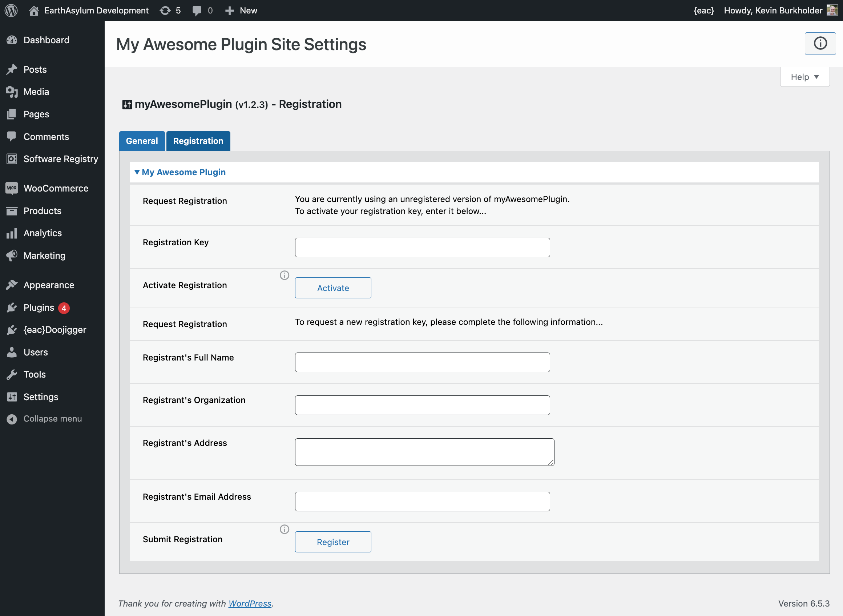Click the myAwesomePlugin plugin icon

coord(127,104)
